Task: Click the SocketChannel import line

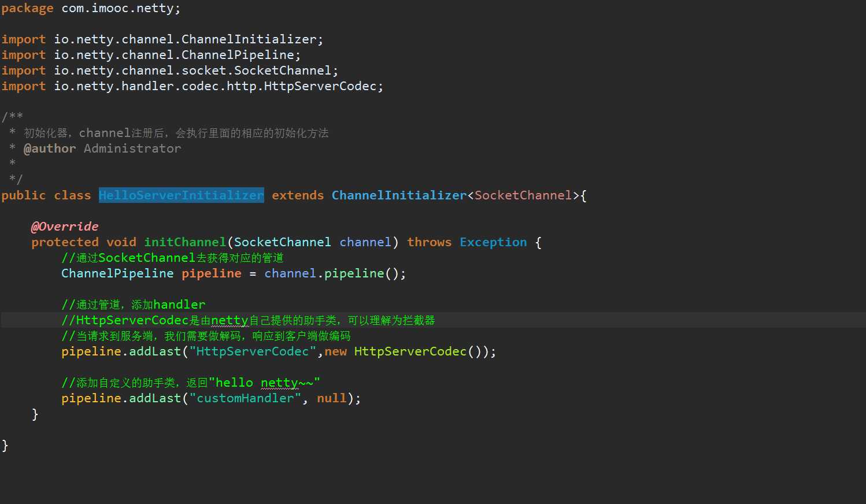Action: pyautogui.click(x=170, y=71)
